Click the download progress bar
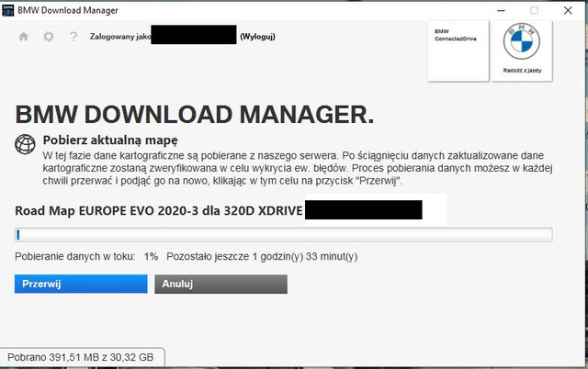Screen dimensions: 588x369 tap(284, 235)
